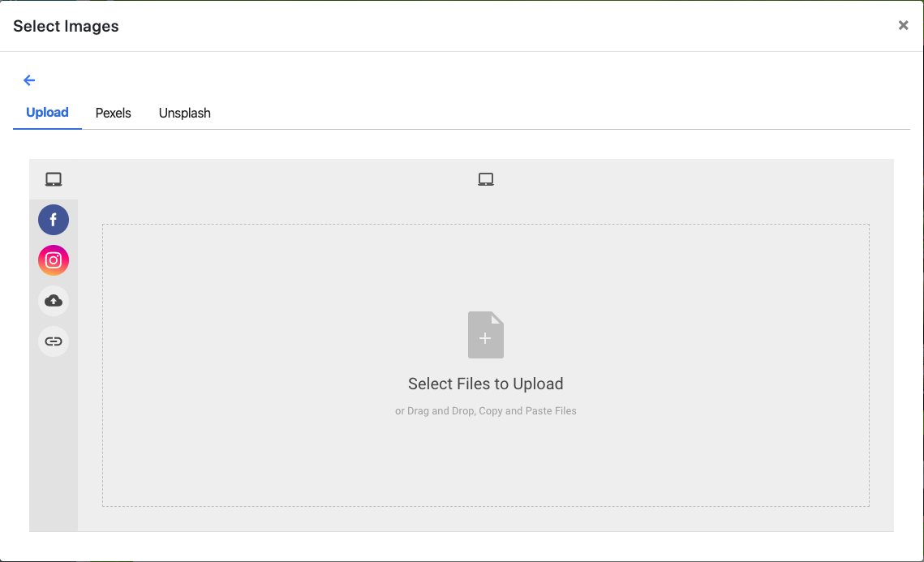Click the Select Files to Upload text
Image resolution: width=924 pixels, height=562 pixels.
pos(486,384)
